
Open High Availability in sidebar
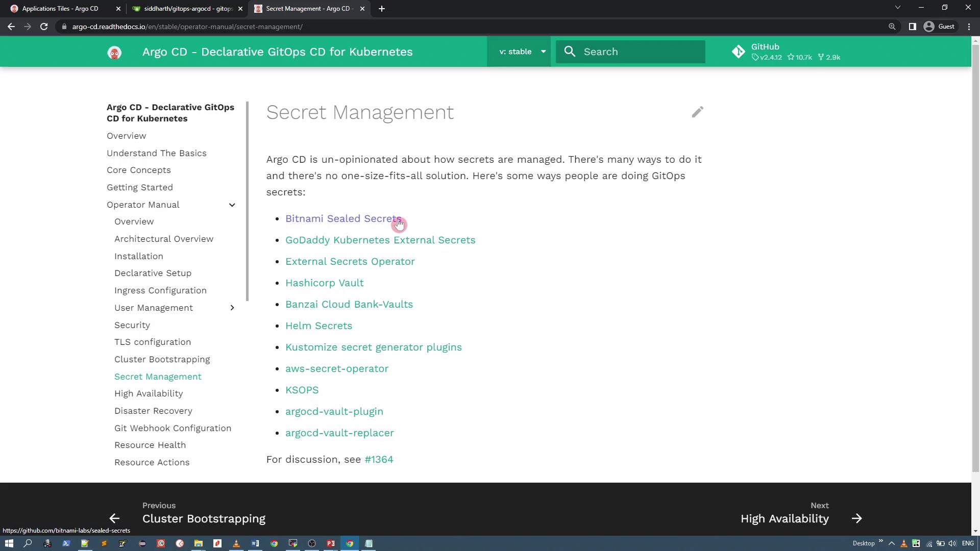pyautogui.click(x=149, y=393)
